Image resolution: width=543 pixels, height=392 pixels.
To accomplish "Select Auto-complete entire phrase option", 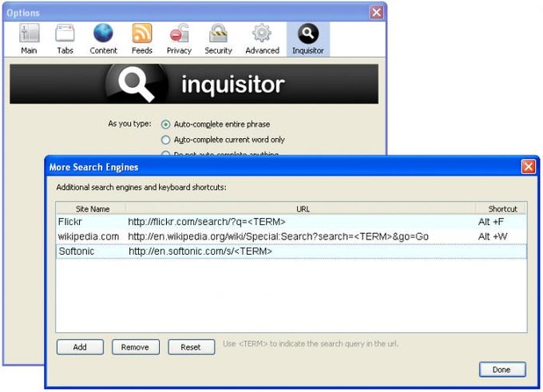I will [x=216, y=124].
